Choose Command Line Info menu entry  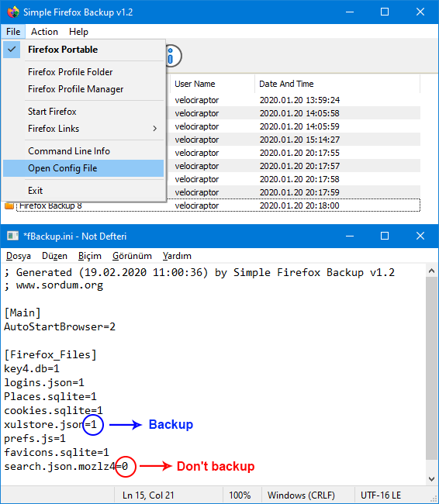point(84,151)
